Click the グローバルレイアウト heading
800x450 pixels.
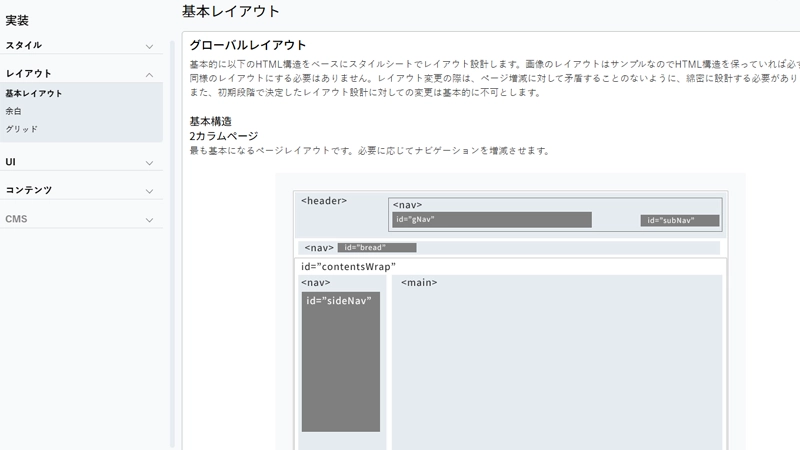click(x=247, y=45)
